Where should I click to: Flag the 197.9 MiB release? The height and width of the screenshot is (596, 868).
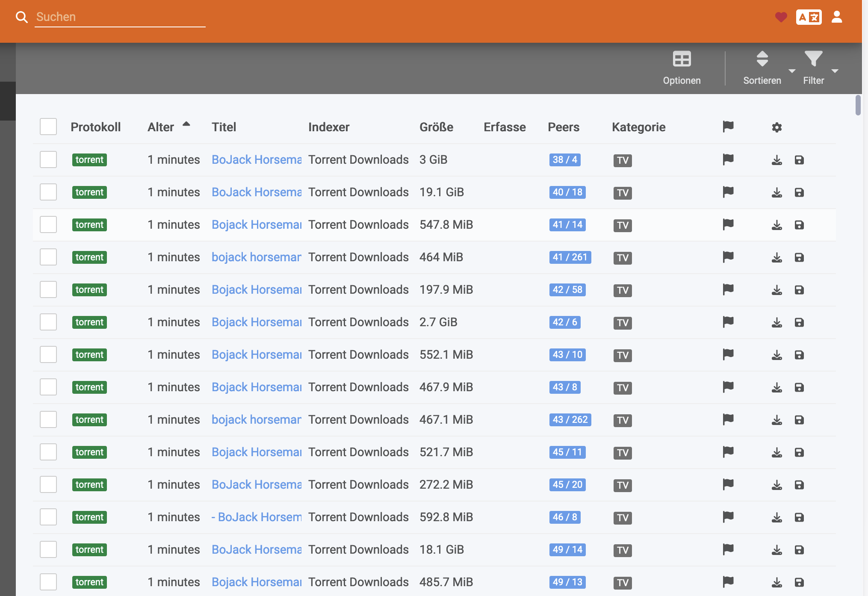tap(728, 289)
